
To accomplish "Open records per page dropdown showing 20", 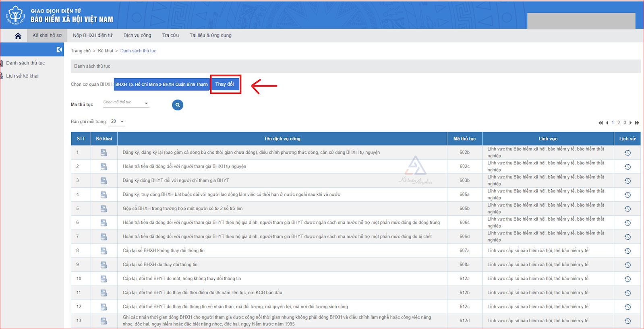I will [x=117, y=122].
